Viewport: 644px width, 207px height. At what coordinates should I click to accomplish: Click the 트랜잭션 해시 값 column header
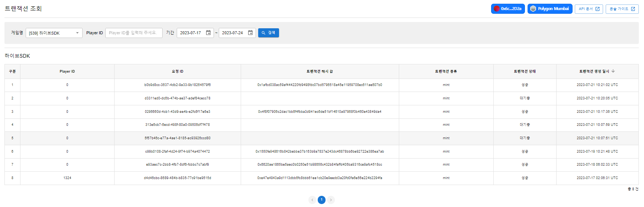point(320,71)
